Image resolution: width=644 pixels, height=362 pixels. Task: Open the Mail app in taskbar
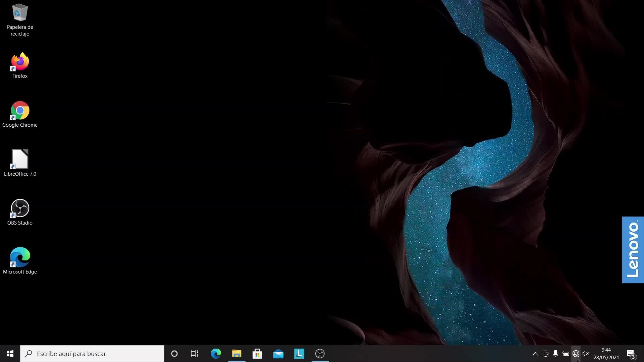[278, 354]
